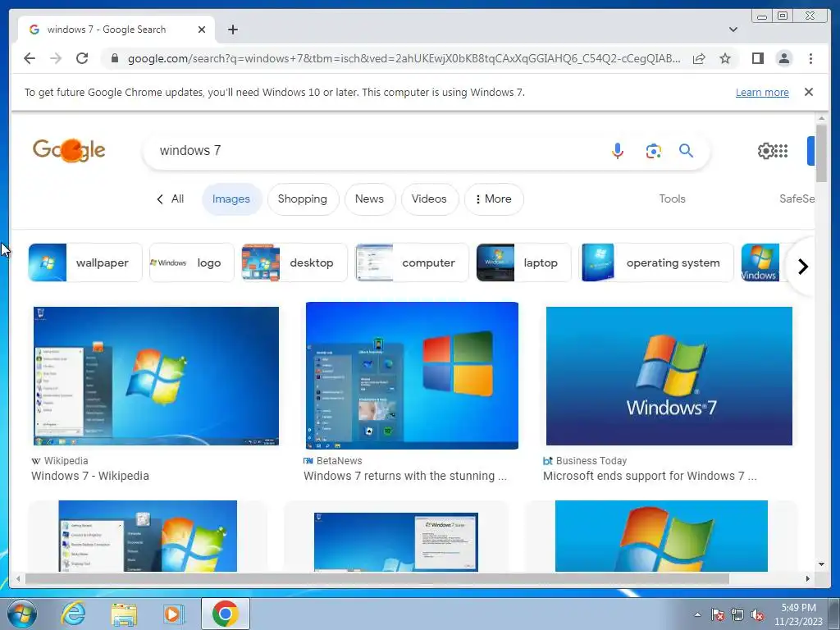The width and height of the screenshot is (840, 630).
Task: Expand the More search options
Action: click(x=493, y=199)
